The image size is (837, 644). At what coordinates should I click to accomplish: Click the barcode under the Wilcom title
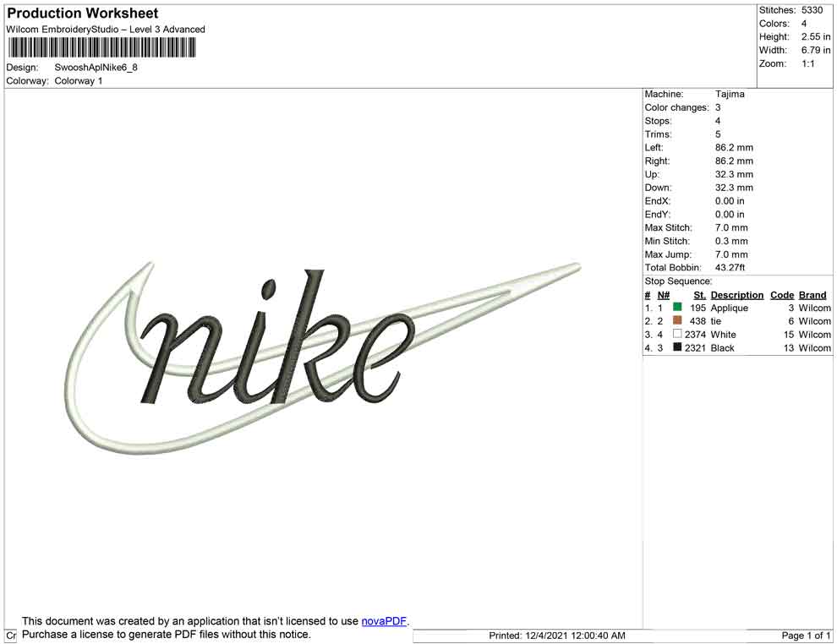(101, 47)
